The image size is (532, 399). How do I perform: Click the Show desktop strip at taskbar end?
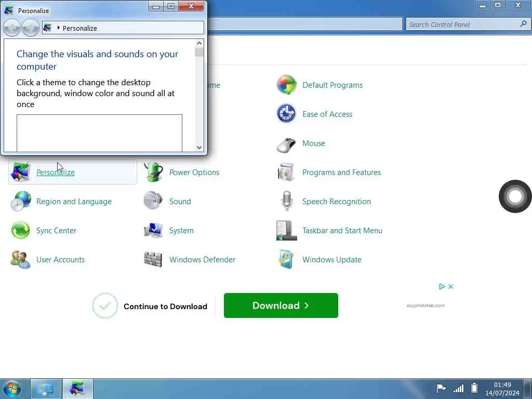click(x=528, y=389)
